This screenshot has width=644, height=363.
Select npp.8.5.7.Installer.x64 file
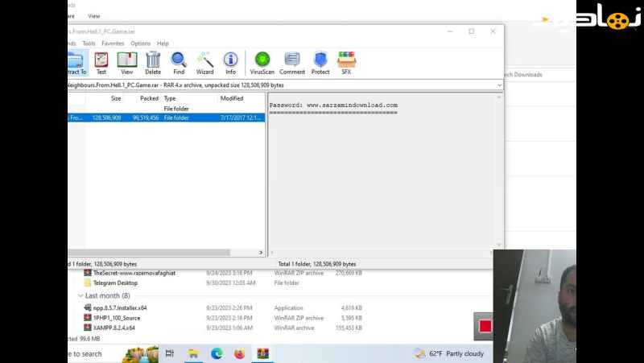(120, 307)
